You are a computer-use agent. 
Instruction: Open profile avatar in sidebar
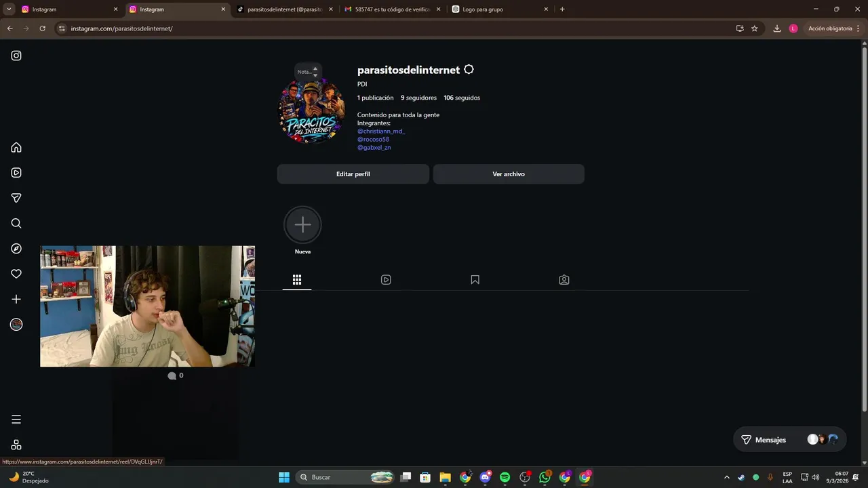[16, 325]
